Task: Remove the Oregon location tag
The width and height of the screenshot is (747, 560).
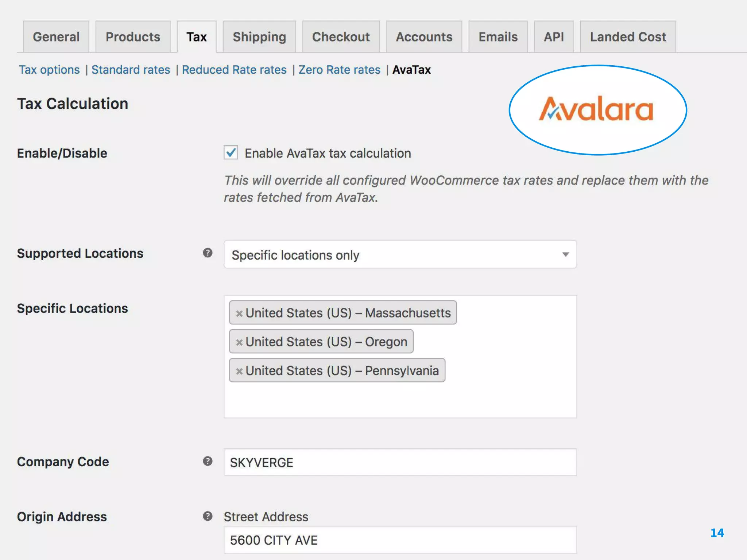Action: tap(239, 342)
